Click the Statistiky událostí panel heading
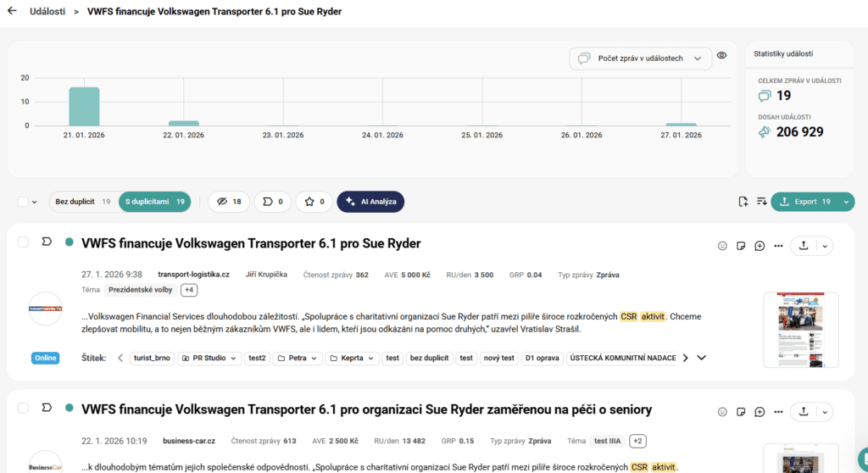 click(783, 53)
